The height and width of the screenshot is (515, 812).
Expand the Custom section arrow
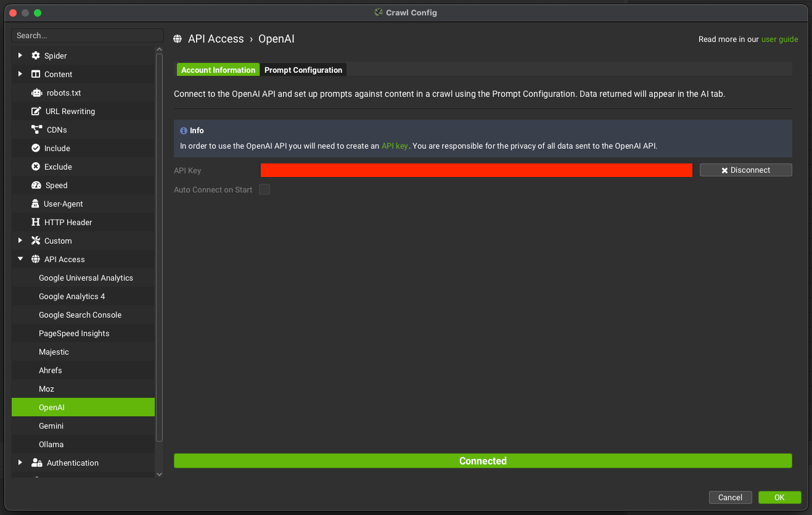coord(20,241)
